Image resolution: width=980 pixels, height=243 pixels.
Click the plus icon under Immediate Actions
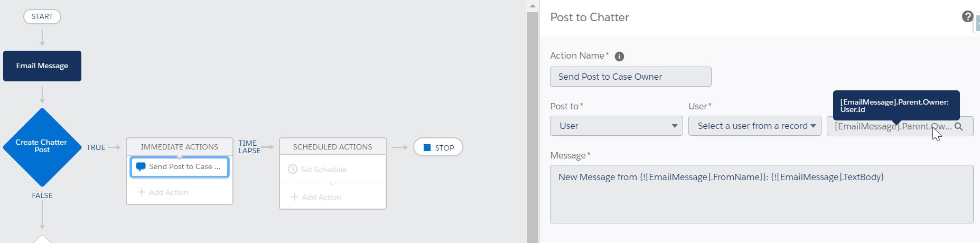(x=142, y=192)
